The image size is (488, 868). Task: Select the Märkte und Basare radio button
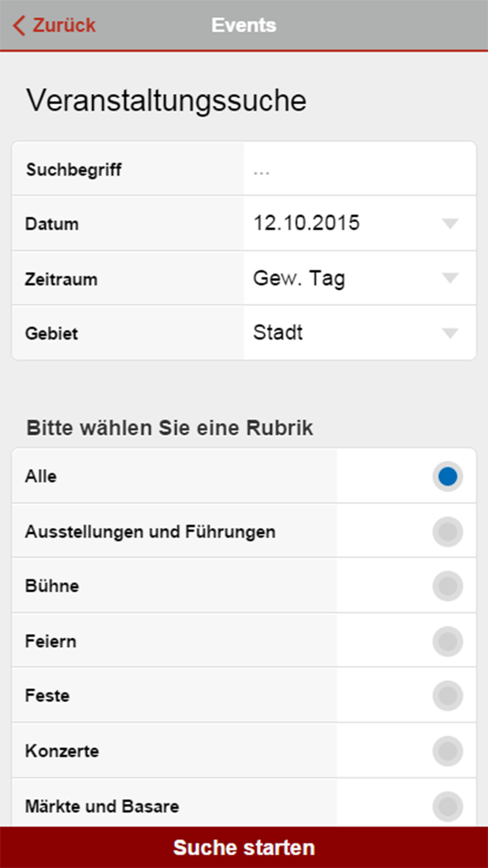pos(447,806)
